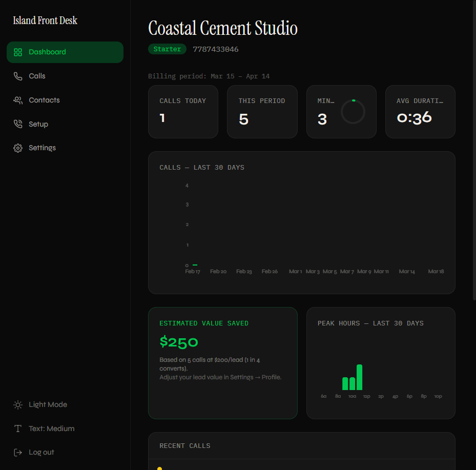Open Contacts via its sidebar icon

coord(18,100)
